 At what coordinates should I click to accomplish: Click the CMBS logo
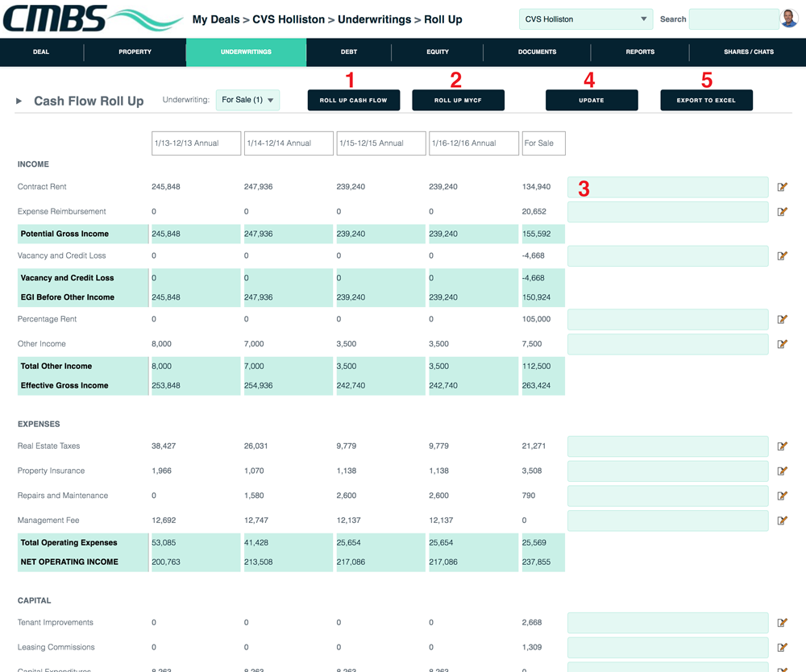pos(93,19)
